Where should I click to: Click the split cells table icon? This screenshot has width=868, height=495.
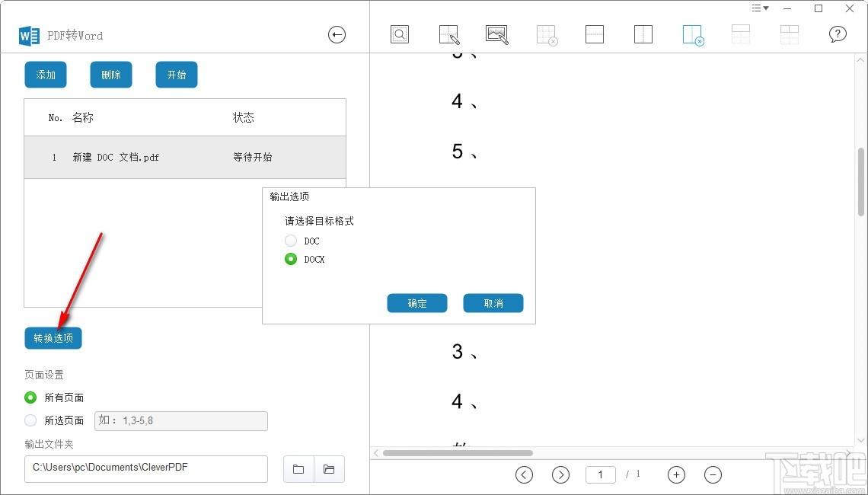click(x=790, y=34)
